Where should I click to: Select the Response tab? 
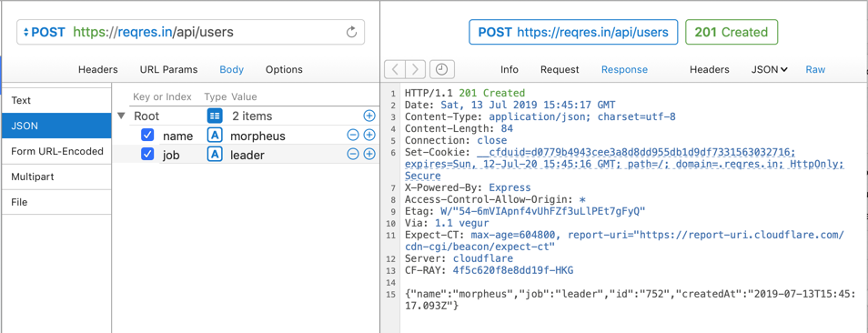[x=624, y=70]
